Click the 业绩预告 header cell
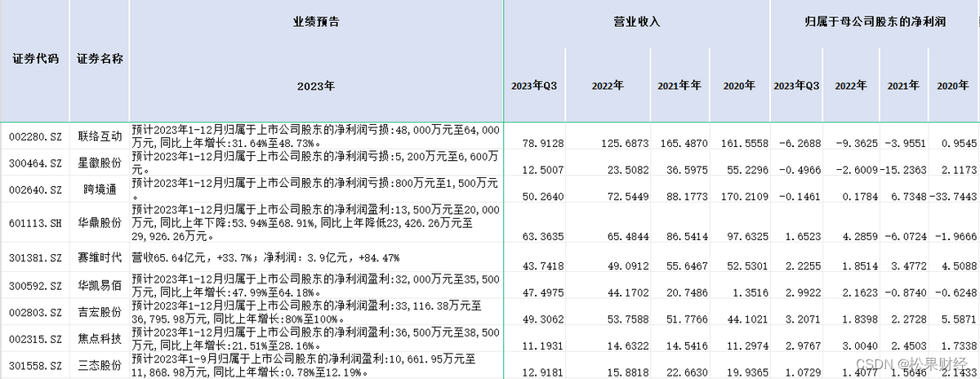 [x=316, y=22]
